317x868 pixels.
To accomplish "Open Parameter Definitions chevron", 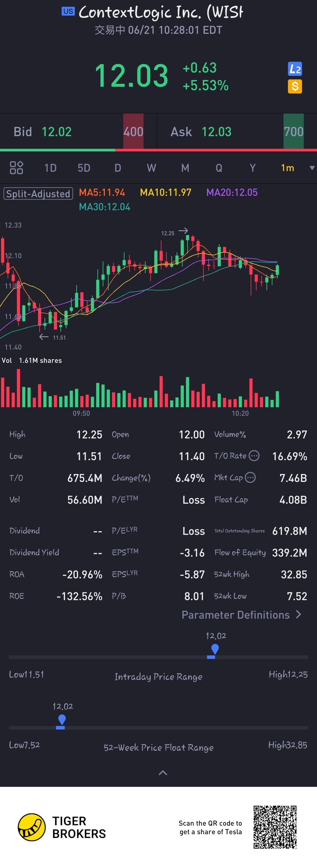I will (299, 615).
